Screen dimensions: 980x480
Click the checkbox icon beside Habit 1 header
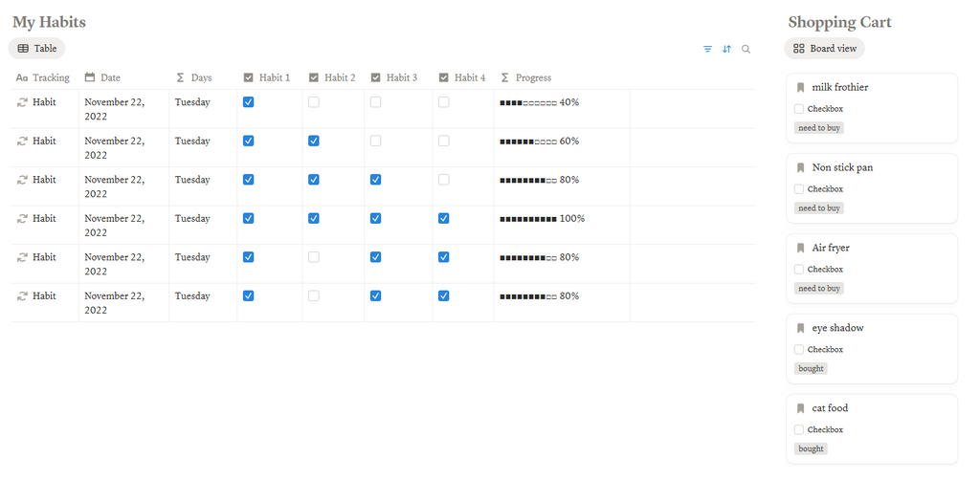[248, 77]
